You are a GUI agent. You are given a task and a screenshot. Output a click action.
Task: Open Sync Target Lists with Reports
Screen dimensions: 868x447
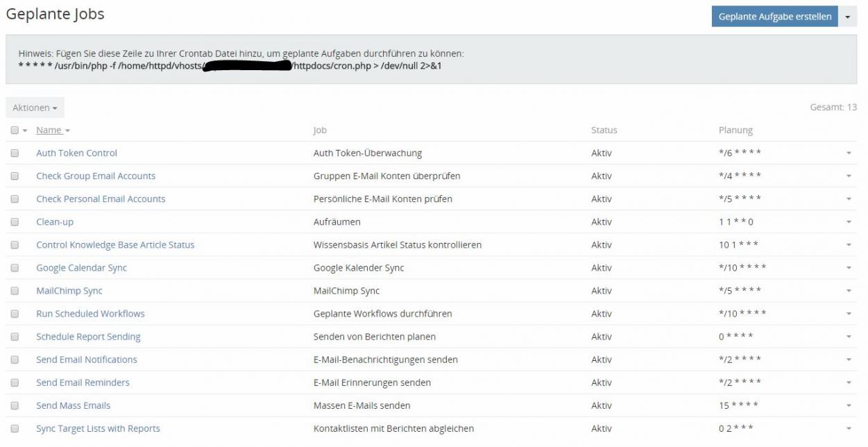click(98, 428)
